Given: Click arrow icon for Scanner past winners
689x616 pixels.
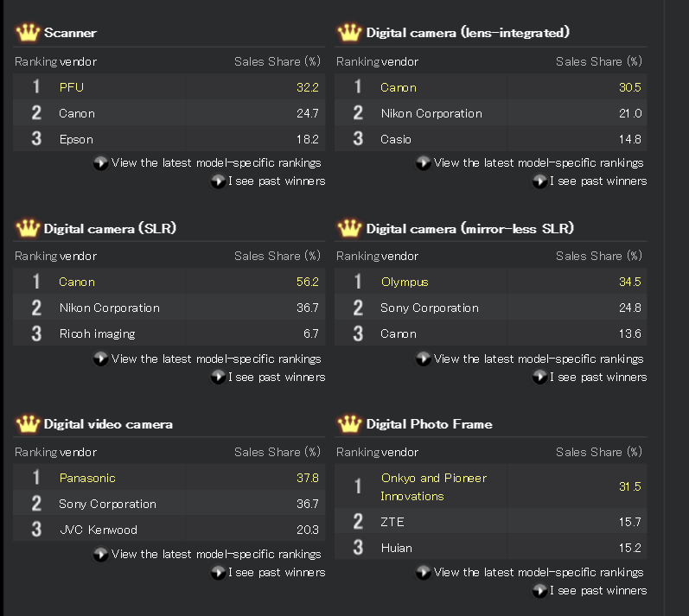Looking at the screenshot, I should [218, 181].
